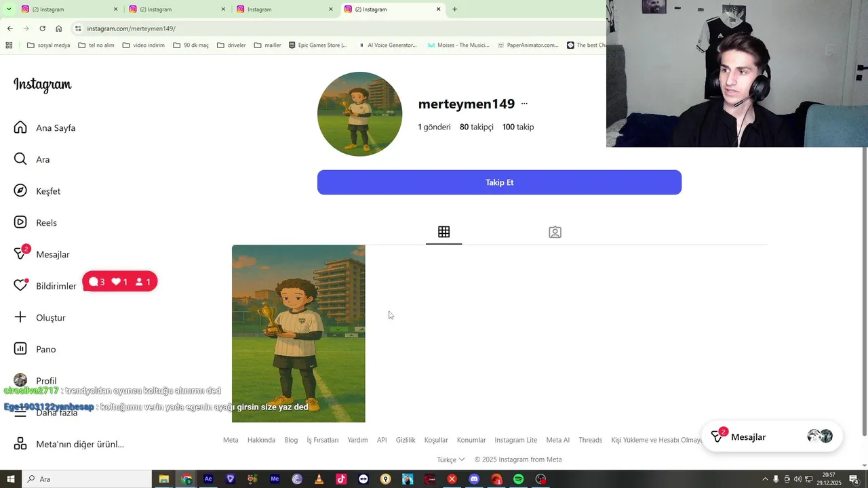868x488 pixels.
Task: Open the Ara search panel
Action: [x=32, y=159]
